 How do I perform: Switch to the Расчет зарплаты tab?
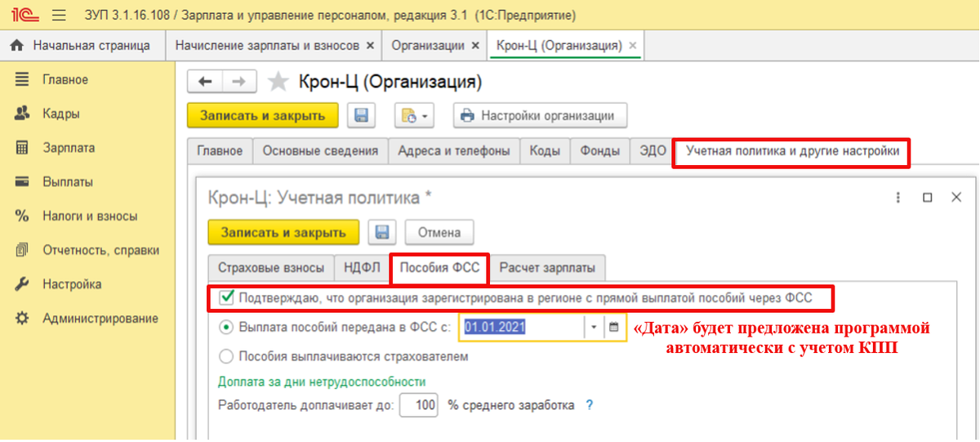click(547, 267)
